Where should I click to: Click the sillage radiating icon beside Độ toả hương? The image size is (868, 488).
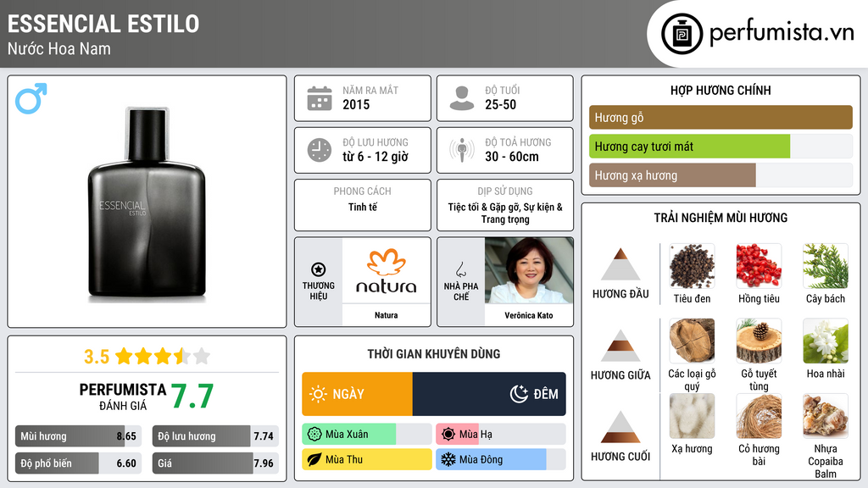pyautogui.click(x=462, y=150)
